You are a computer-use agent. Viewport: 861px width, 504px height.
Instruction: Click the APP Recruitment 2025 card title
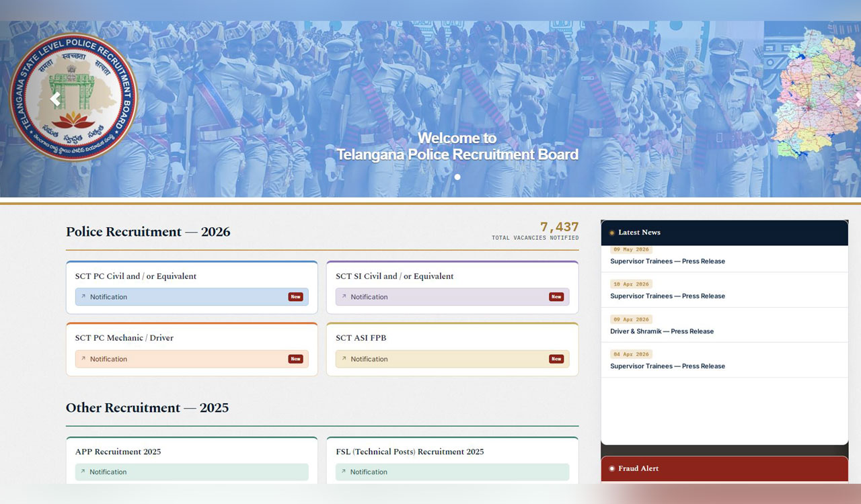pos(118,452)
